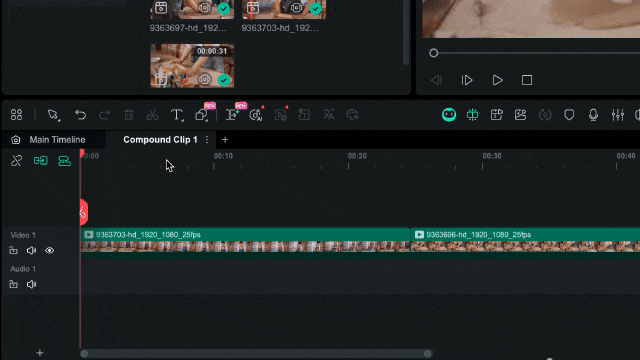Hide the Video 1 track with eye icon
Screen dimensions: 640x360
(x=49, y=251)
